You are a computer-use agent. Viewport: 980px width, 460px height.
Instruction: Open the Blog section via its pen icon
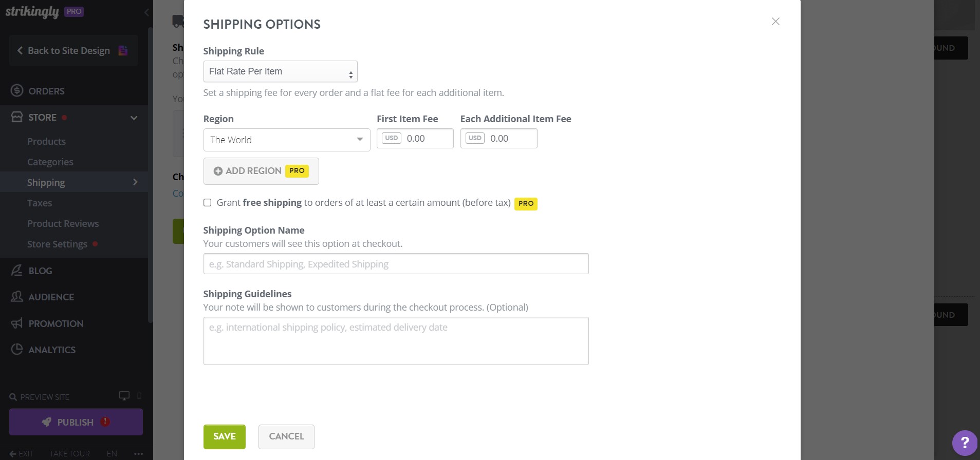[x=16, y=271]
